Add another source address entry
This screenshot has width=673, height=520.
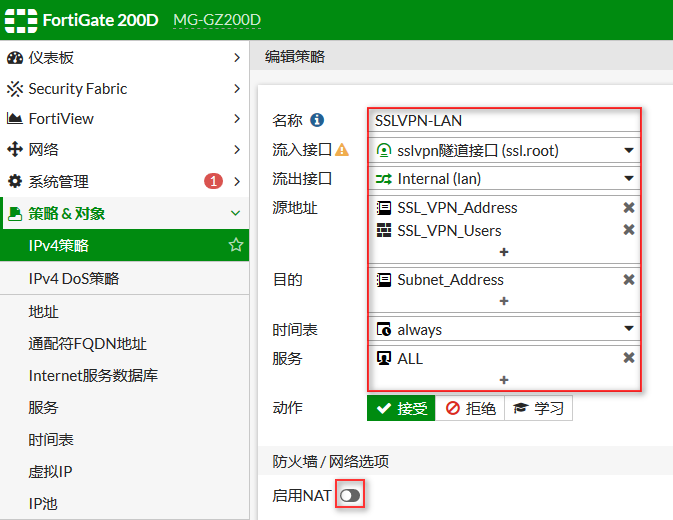(x=504, y=252)
